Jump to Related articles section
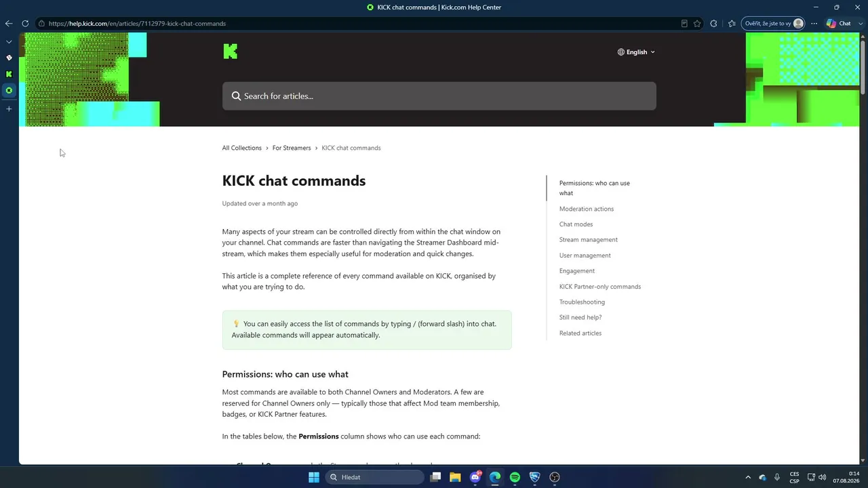Screen dimensions: 868x488 point(580,333)
